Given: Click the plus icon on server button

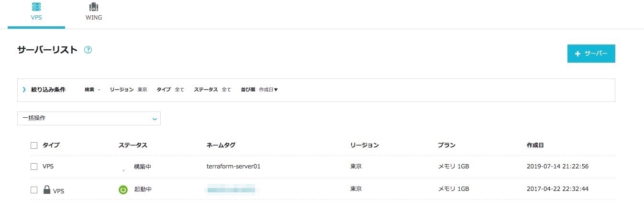Looking at the screenshot, I should (577, 54).
